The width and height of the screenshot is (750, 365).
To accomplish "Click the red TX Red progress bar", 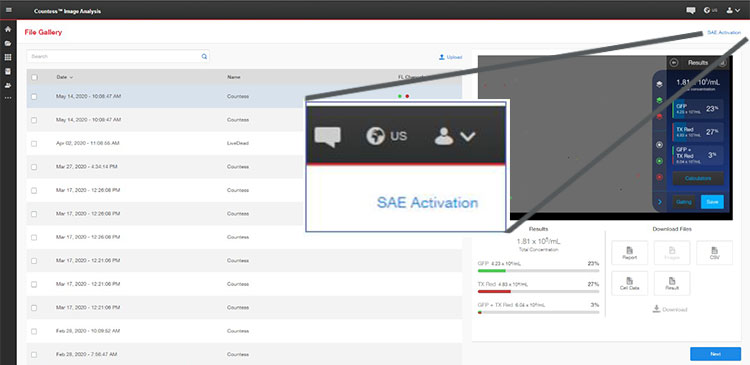I will point(538,291).
